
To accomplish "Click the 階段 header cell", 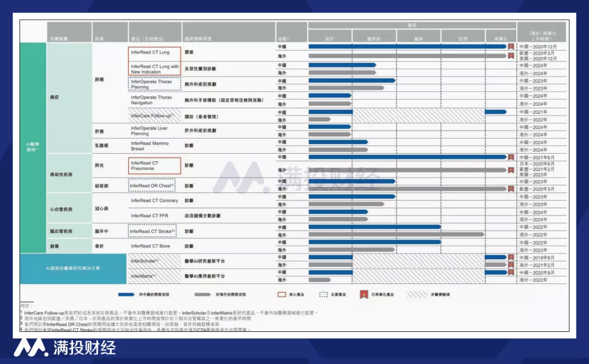I will [412, 25].
